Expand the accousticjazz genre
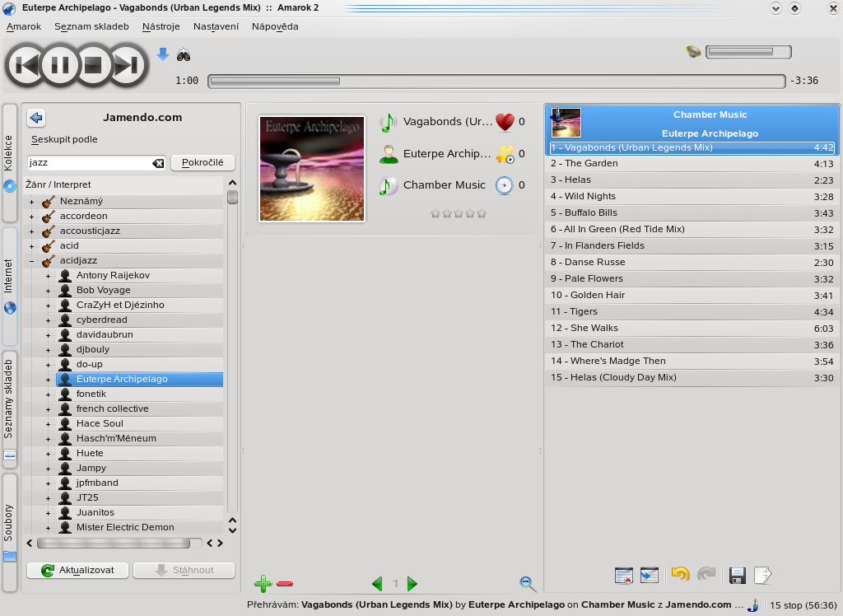 point(32,232)
